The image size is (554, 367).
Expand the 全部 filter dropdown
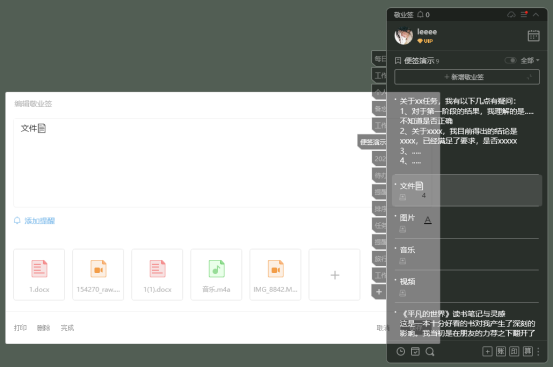[x=530, y=60]
